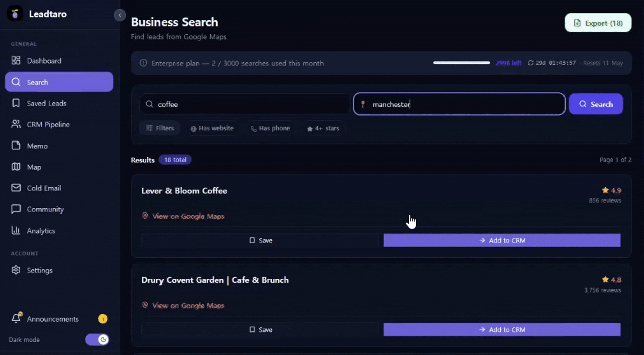Collapse the sidebar with the chevron
Image resolution: width=644 pixels, height=355 pixels.
[x=119, y=15]
